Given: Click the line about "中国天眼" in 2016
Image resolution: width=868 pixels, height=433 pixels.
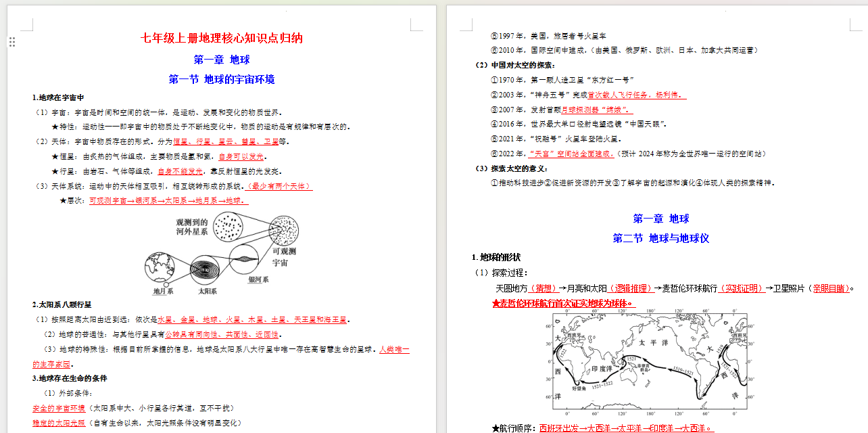Looking at the screenshot, I should pos(579,124).
